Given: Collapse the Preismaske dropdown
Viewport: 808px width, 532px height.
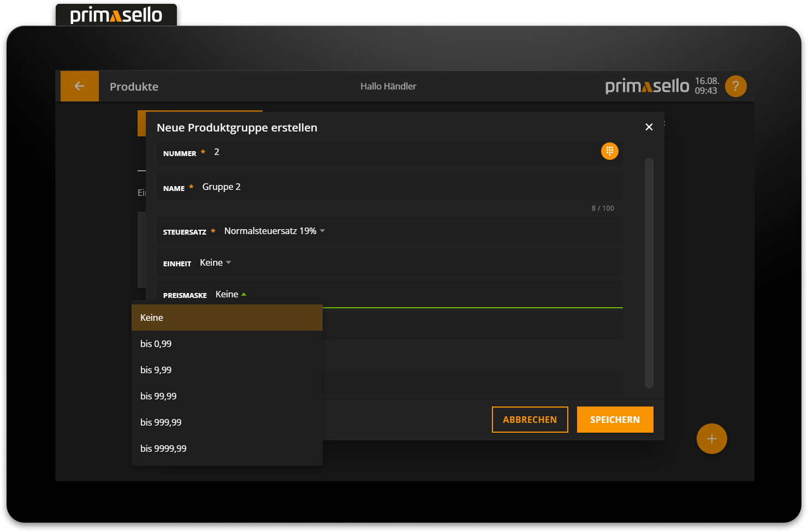Looking at the screenshot, I should pyautogui.click(x=231, y=295).
